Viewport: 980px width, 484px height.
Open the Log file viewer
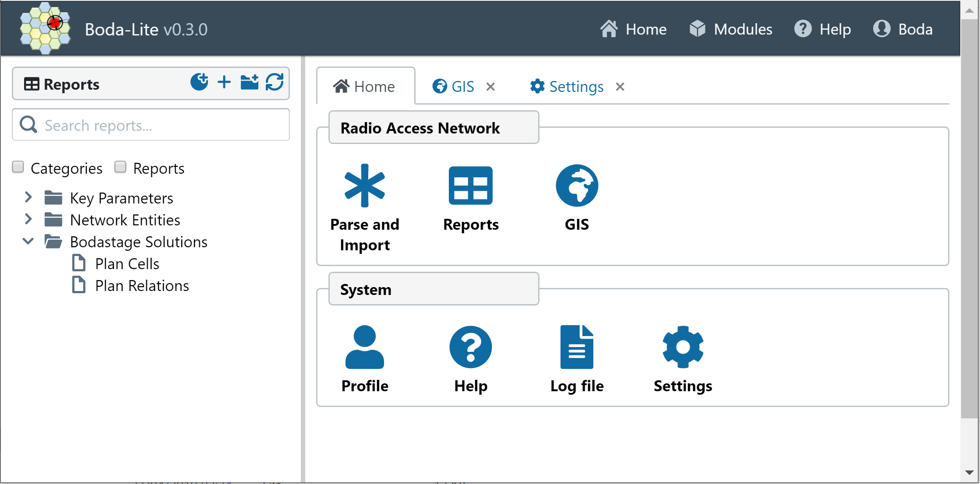(577, 347)
